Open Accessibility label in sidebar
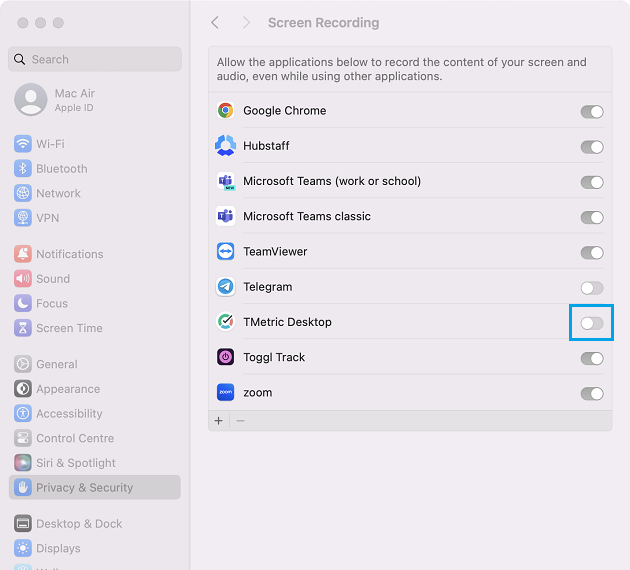The image size is (630, 570). [69, 414]
